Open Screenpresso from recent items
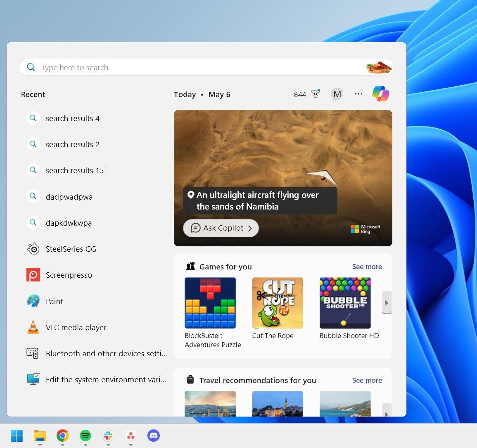Image resolution: width=477 pixels, height=448 pixels. coord(69,275)
